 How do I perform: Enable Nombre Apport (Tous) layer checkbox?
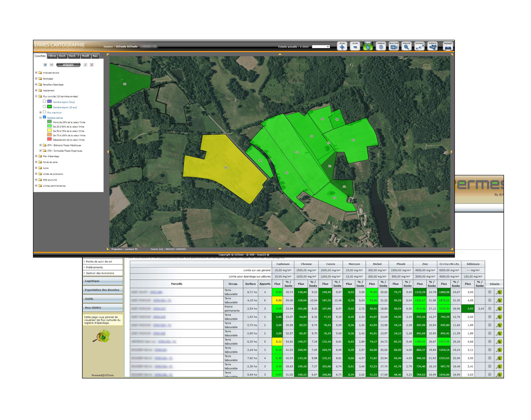(44, 101)
